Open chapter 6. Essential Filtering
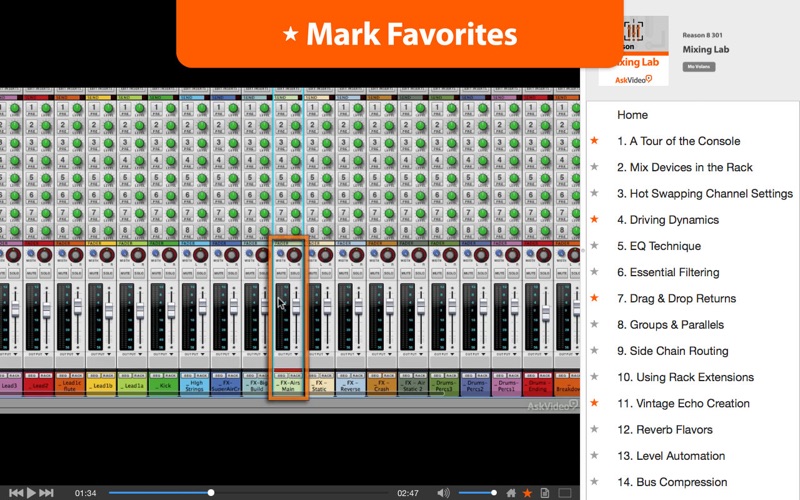The height and width of the screenshot is (500, 800). tap(668, 272)
